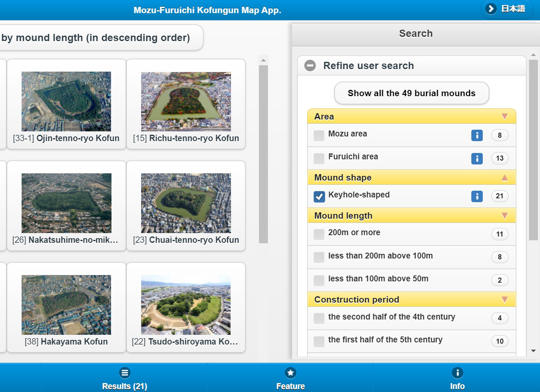
Task: Collapse the Mound shape section arrow
Action: coord(504,178)
